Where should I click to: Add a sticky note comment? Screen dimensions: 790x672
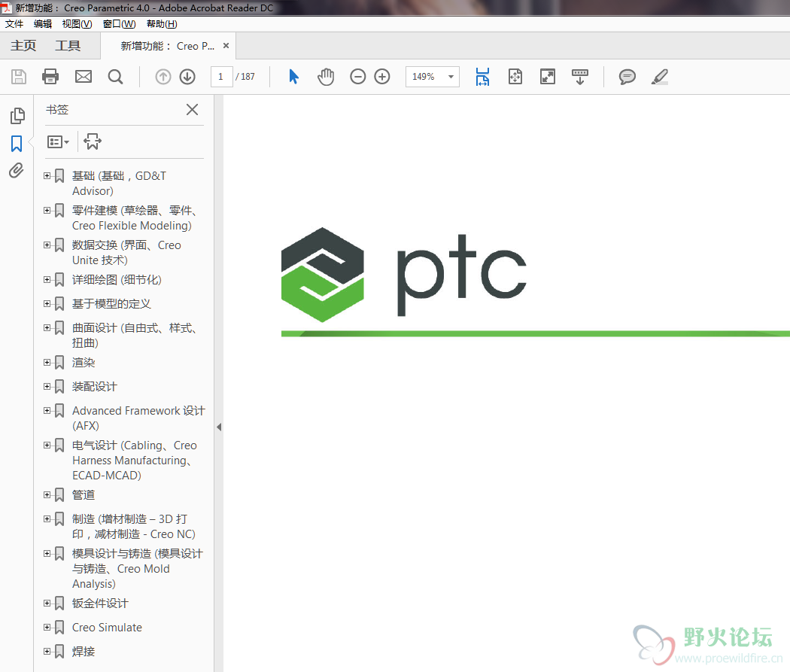coord(627,77)
